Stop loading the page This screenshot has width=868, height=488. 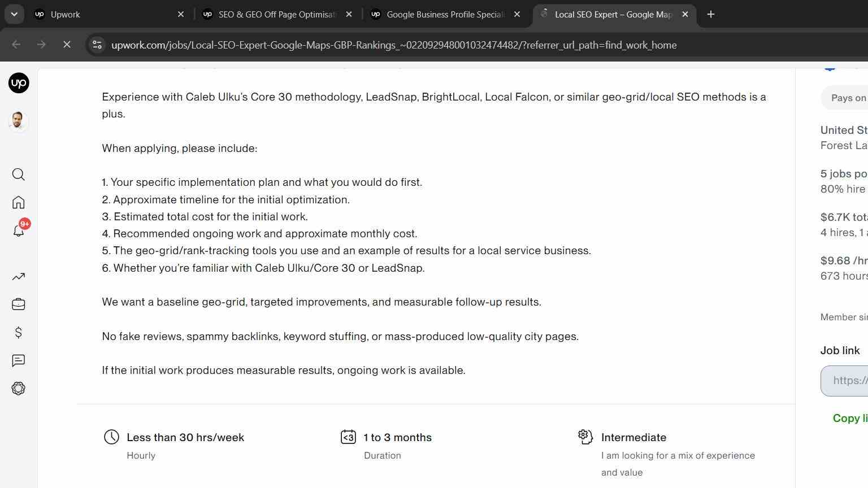67,45
